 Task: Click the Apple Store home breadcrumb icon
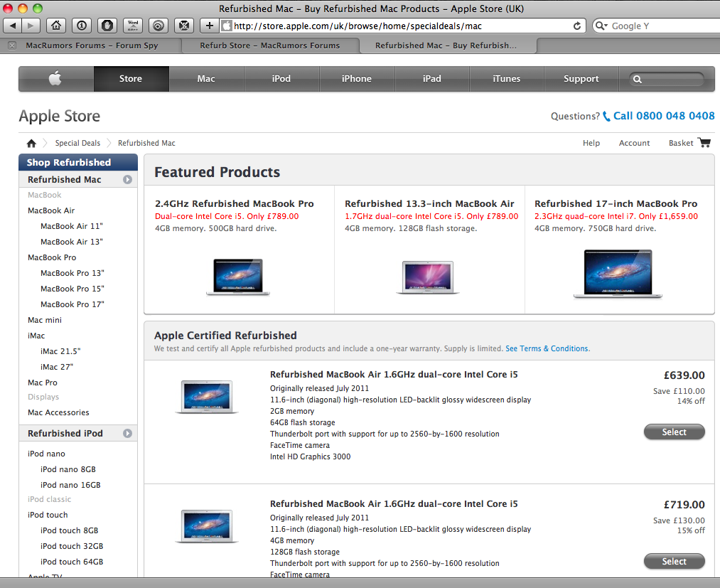pyautogui.click(x=31, y=144)
